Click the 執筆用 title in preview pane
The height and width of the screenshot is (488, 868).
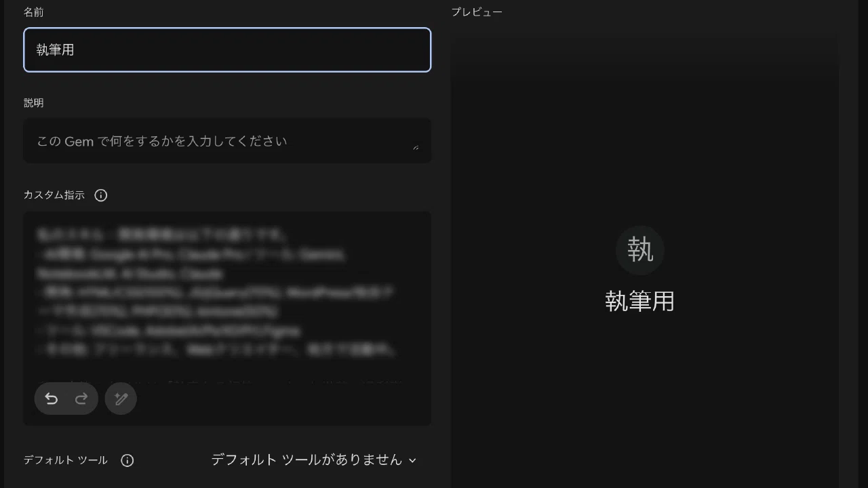tap(640, 301)
